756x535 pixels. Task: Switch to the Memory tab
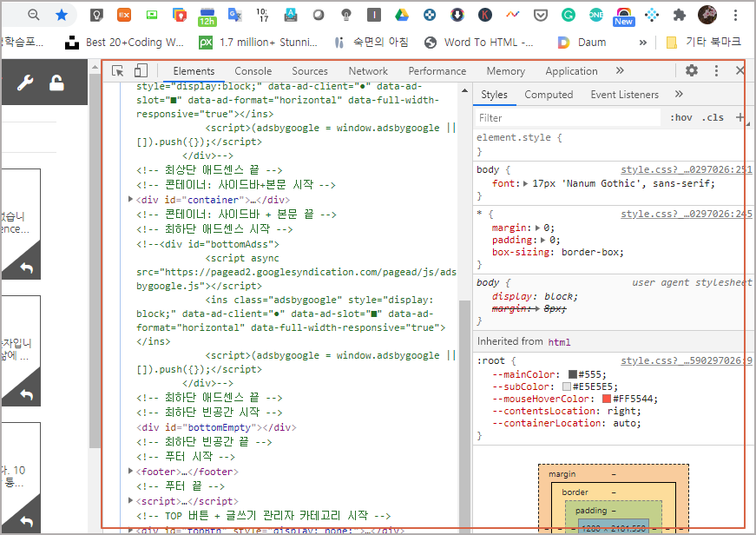(x=506, y=71)
